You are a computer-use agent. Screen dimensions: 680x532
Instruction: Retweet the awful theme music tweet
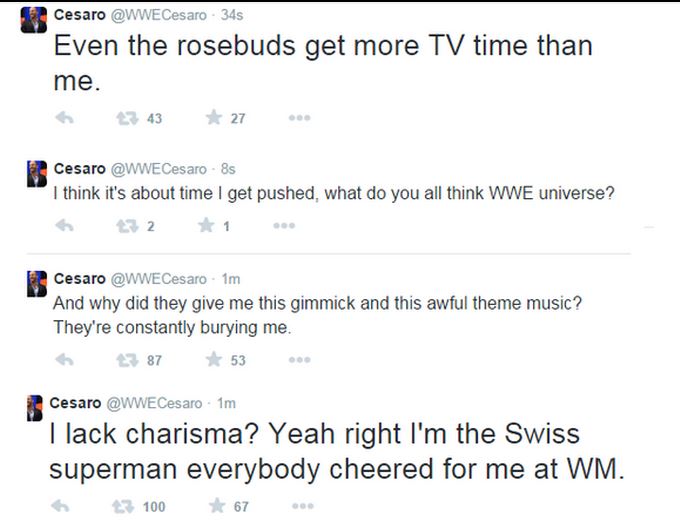pos(127,360)
